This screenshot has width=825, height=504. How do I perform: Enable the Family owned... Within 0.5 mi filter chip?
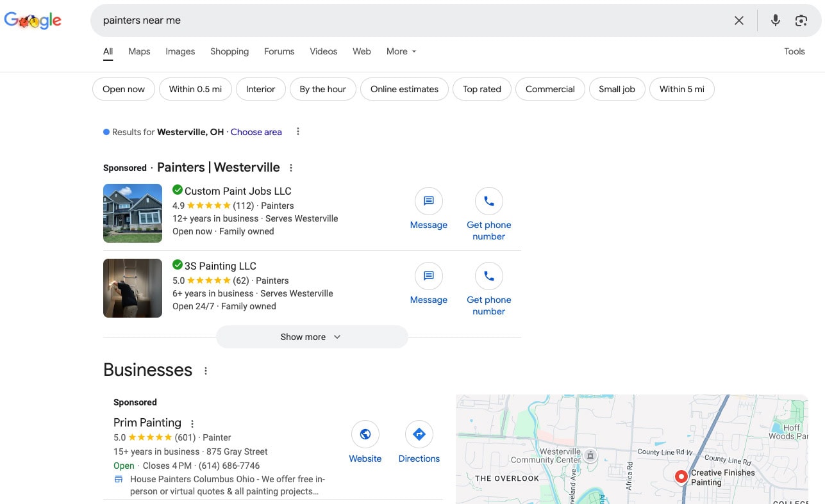196,89
